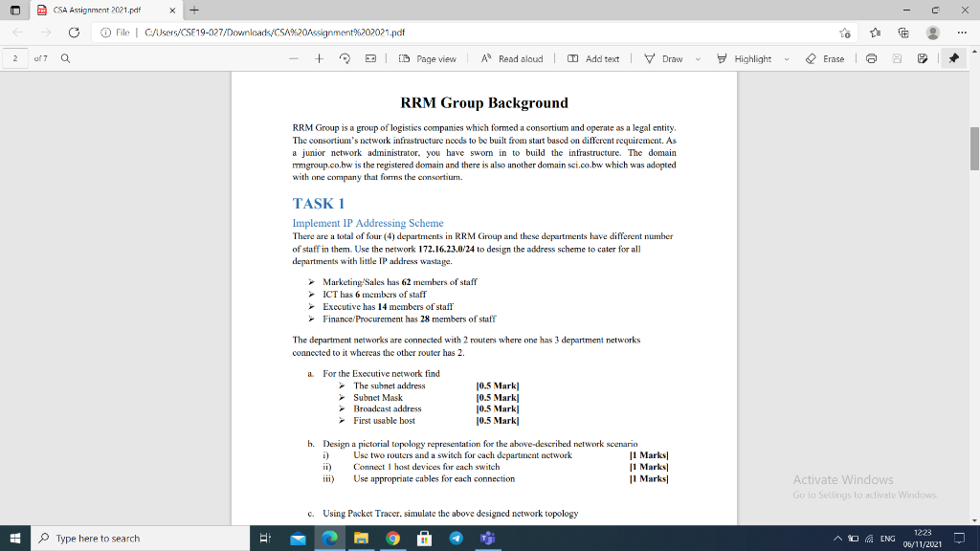
Task: Open search within the PDF
Action: [64, 56]
